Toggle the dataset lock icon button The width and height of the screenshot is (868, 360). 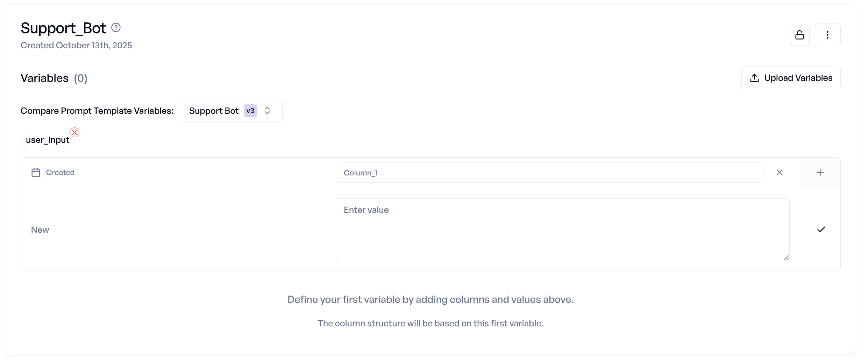(799, 35)
